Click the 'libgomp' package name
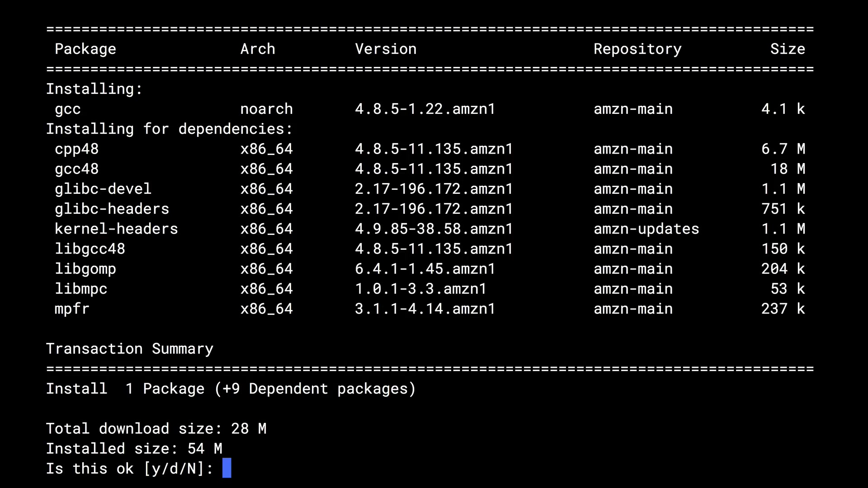Viewport: 868px width, 488px height. 85,269
